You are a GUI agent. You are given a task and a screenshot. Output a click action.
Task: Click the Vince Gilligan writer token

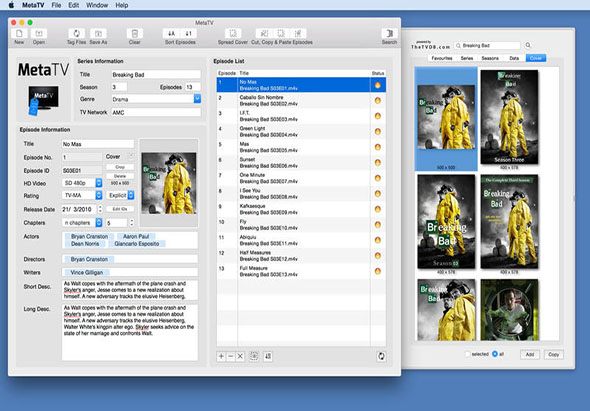[87, 272]
